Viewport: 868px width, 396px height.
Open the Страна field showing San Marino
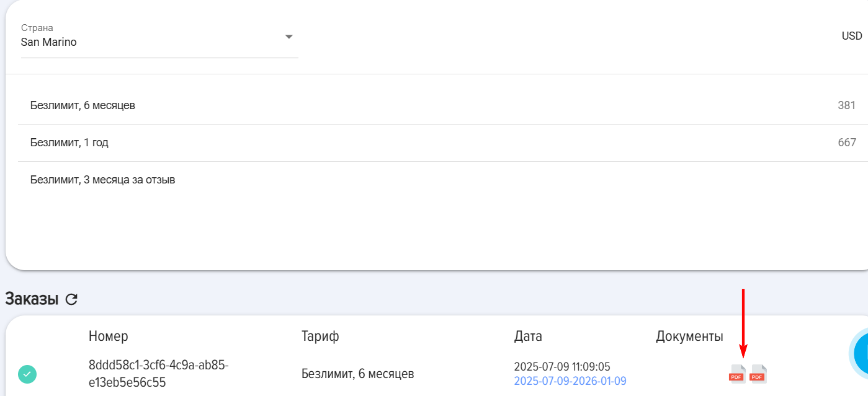coord(159,38)
